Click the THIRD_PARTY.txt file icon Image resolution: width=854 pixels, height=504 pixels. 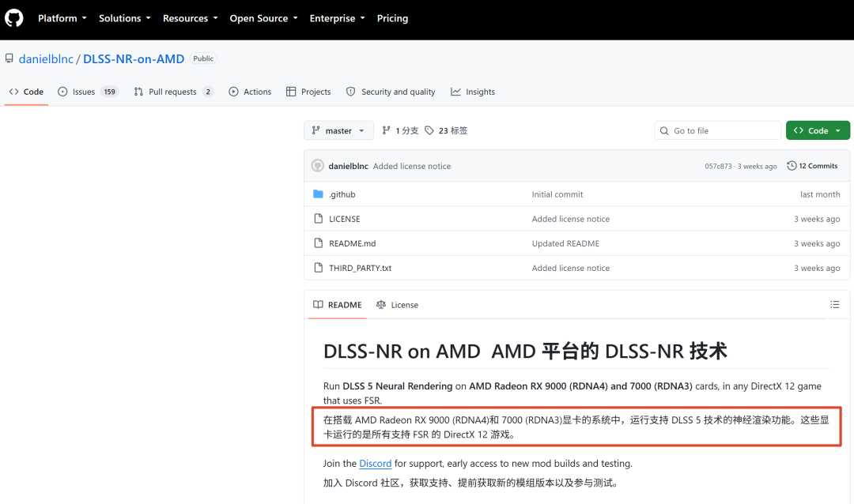click(318, 267)
